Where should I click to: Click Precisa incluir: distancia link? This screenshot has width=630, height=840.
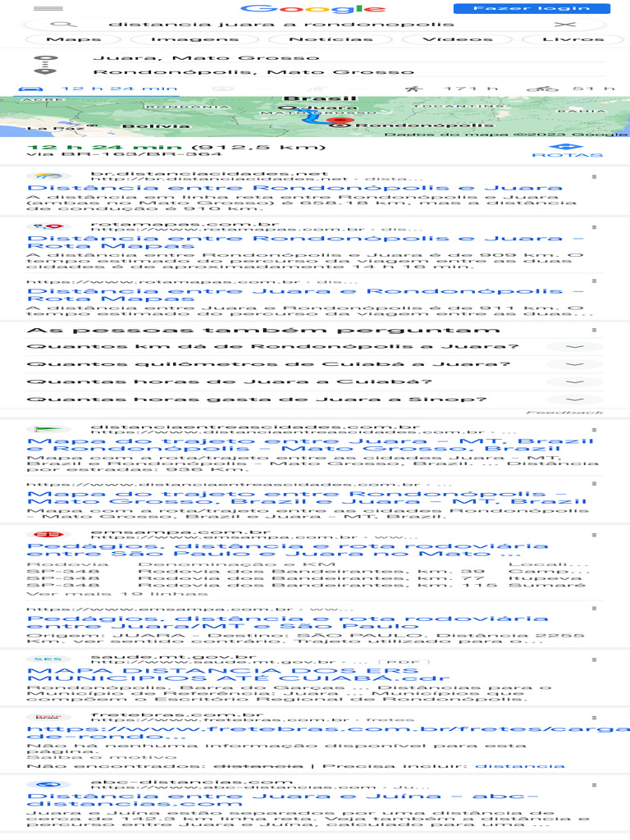pos(519,766)
